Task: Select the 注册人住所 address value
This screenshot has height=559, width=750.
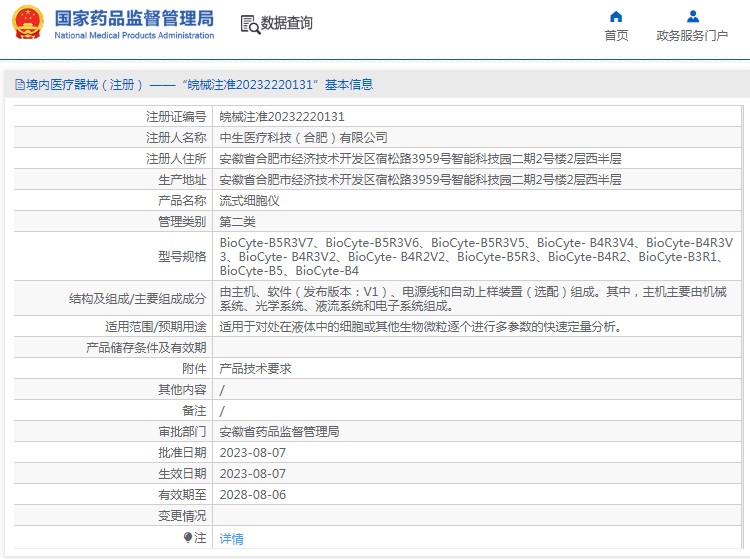Action: click(420, 159)
